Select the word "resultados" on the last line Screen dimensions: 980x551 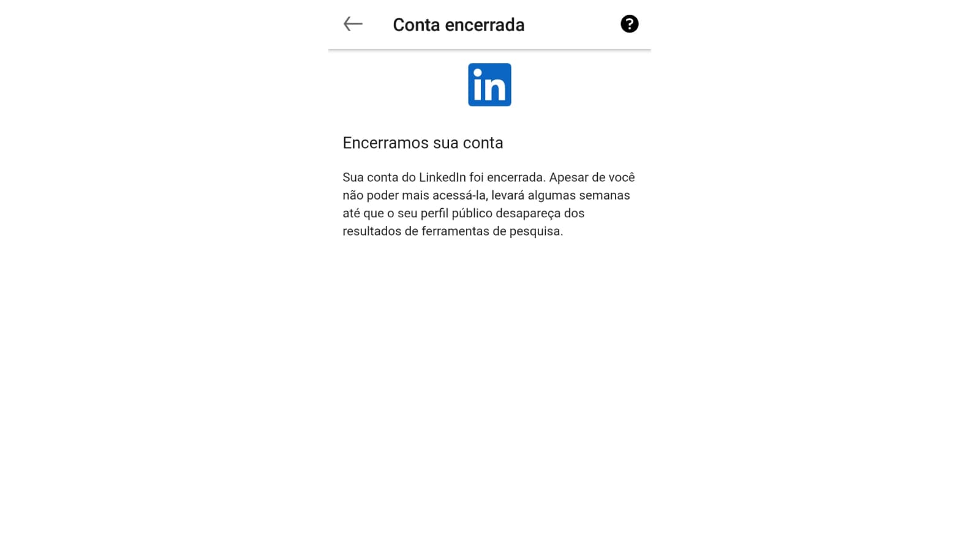pyautogui.click(x=372, y=231)
